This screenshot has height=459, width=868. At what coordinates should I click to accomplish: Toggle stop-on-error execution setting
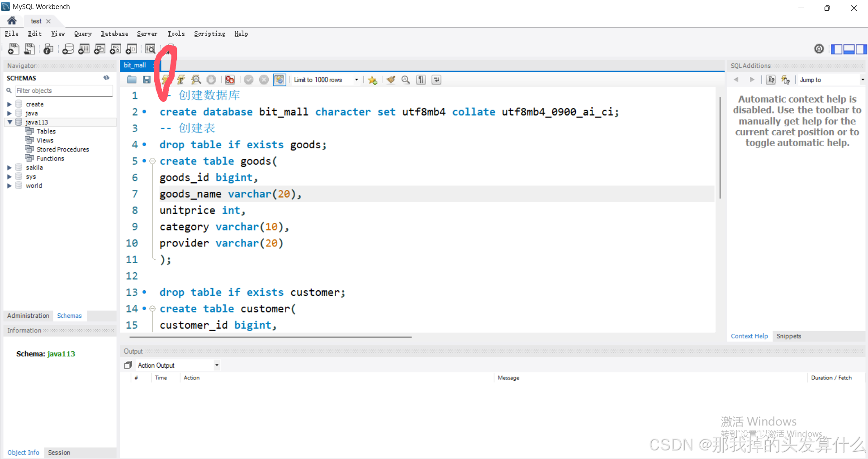click(230, 80)
